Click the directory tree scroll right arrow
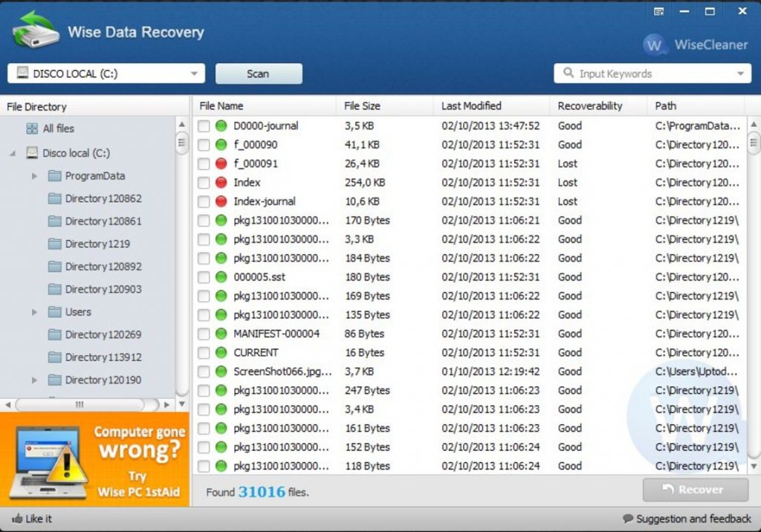The image size is (761, 532). click(x=167, y=404)
